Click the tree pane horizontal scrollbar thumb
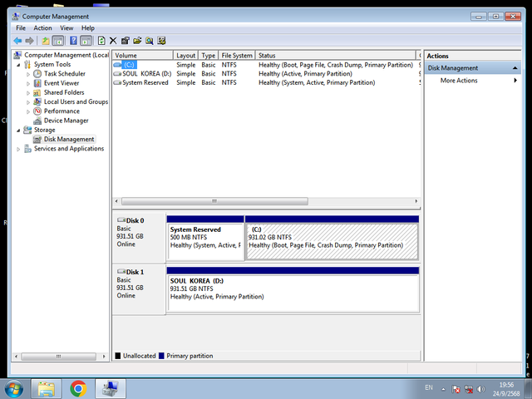The width and height of the screenshot is (532, 399). [59, 357]
